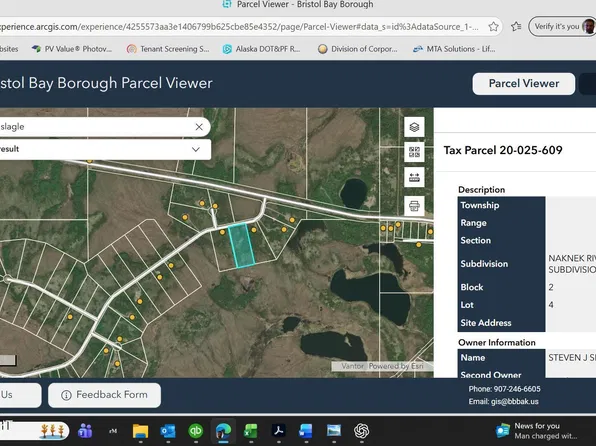
Task: Open the Photos app from taskbar
Action: [x=334, y=431]
